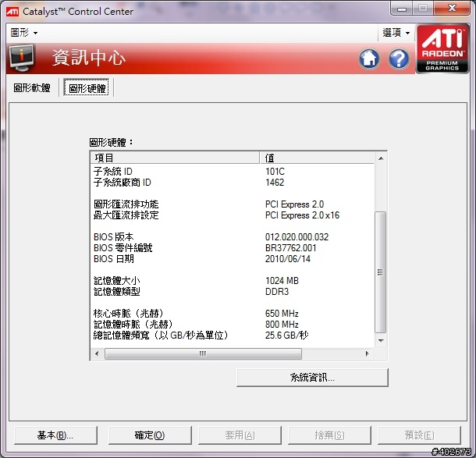
Task: Click the horizontal scrollbar right arrow
Action: pyautogui.click(x=368, y=353)
